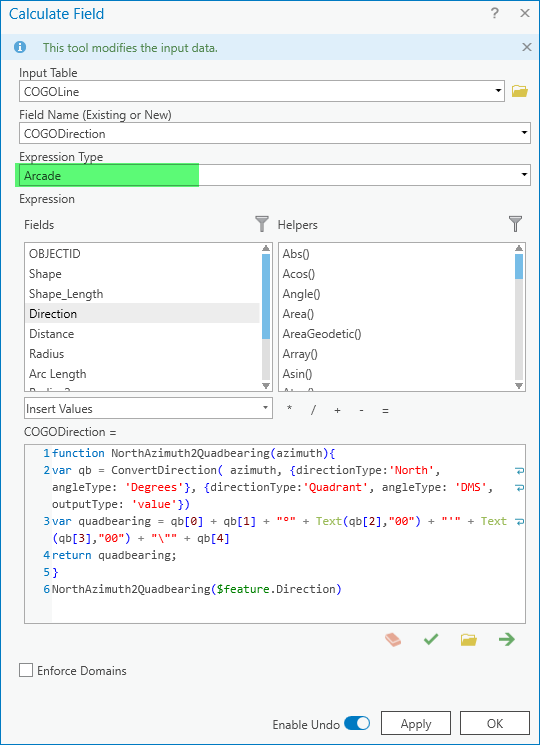Image resolution: width=540 pixels, height=745 pixels.
Task: Insert minus operator
Action: [x=361, y=410]
